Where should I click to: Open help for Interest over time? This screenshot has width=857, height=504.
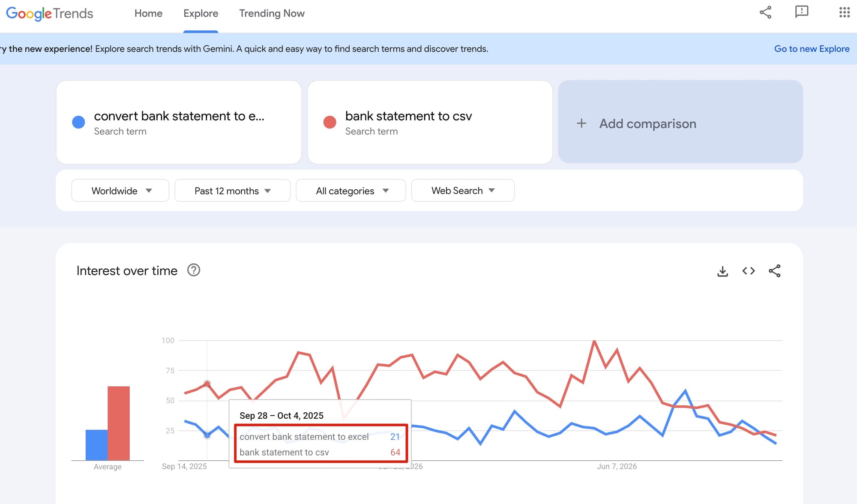pyautogui.click(x=194, y=270)
